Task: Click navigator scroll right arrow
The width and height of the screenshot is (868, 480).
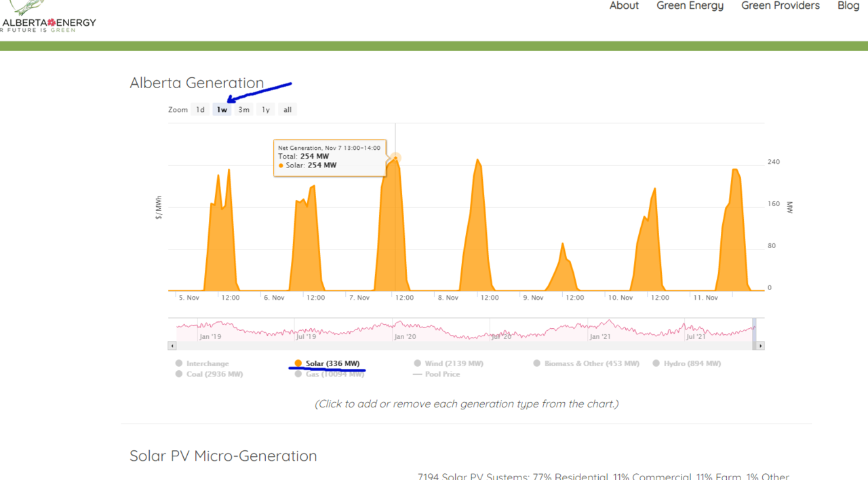Action: 760,346
